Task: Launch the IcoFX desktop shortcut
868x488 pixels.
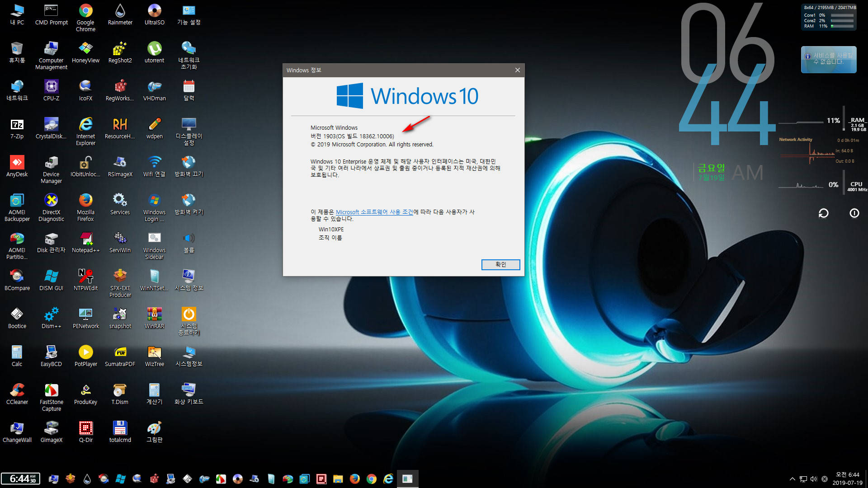Action: pos(85,90)
